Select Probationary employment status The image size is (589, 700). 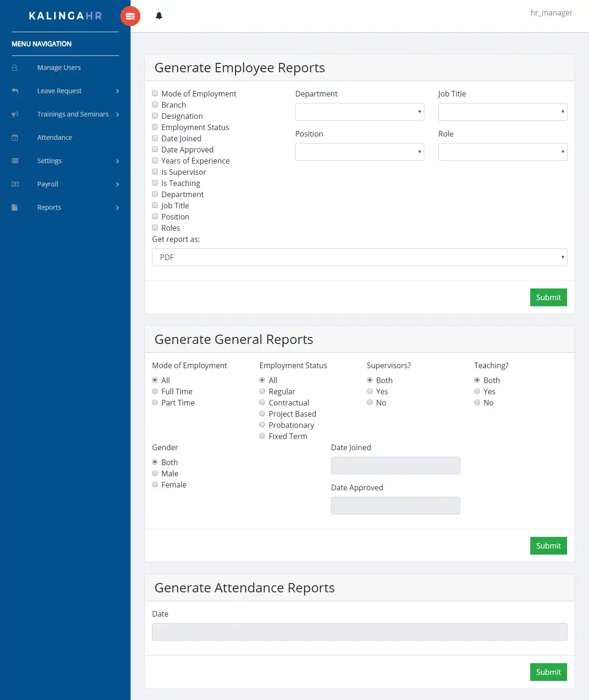click(262, 425)
